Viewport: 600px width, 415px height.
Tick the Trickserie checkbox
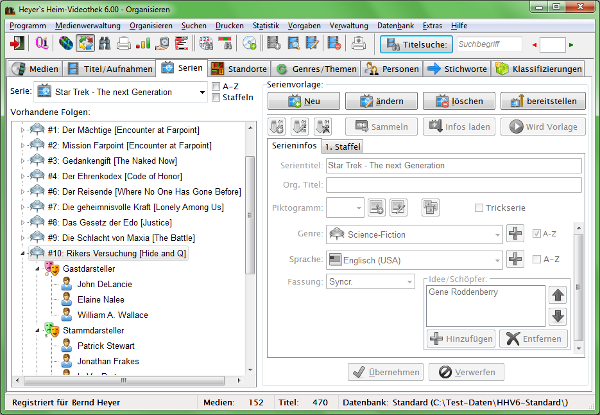tap(479, 207)
